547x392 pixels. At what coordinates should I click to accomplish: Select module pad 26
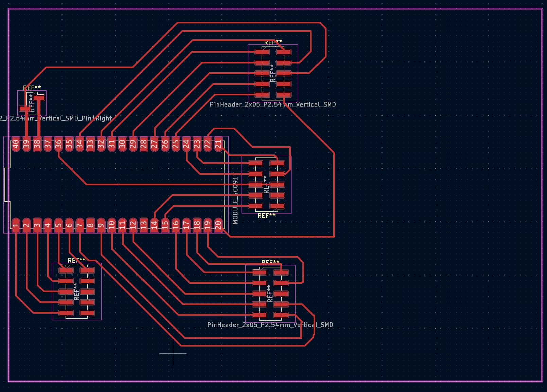[x=165, y=144]
